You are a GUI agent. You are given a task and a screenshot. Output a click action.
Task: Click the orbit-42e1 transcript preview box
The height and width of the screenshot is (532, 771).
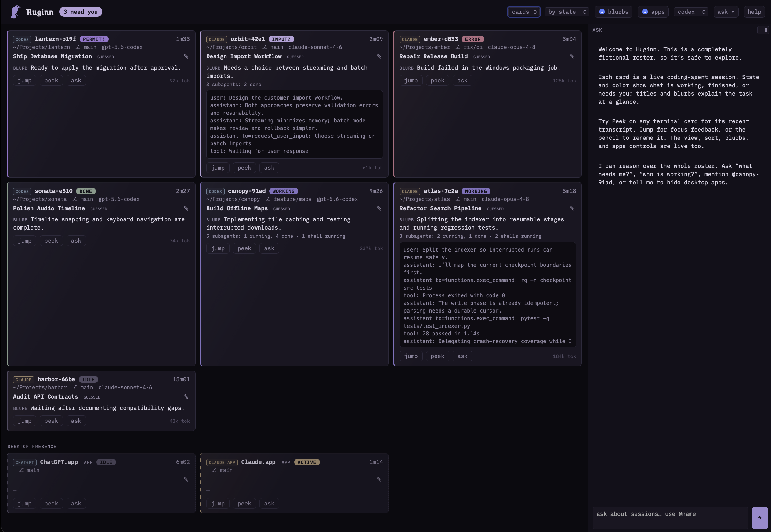295,124
